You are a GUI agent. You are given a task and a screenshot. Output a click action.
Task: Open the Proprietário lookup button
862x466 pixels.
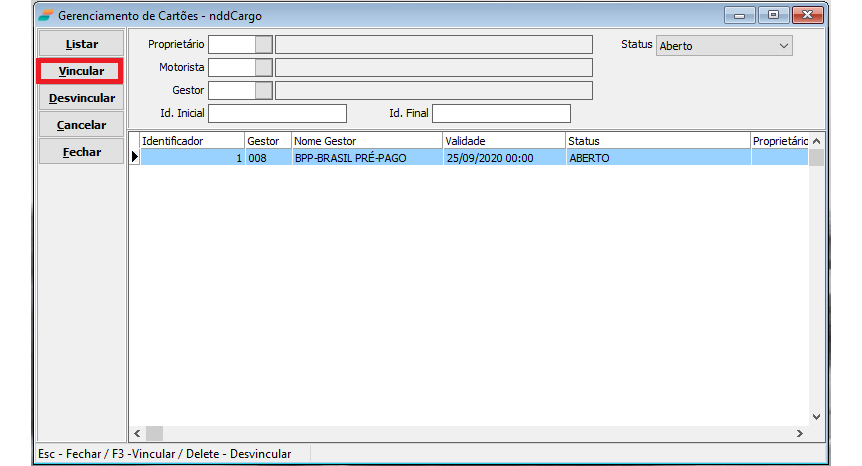click(264, 45)
